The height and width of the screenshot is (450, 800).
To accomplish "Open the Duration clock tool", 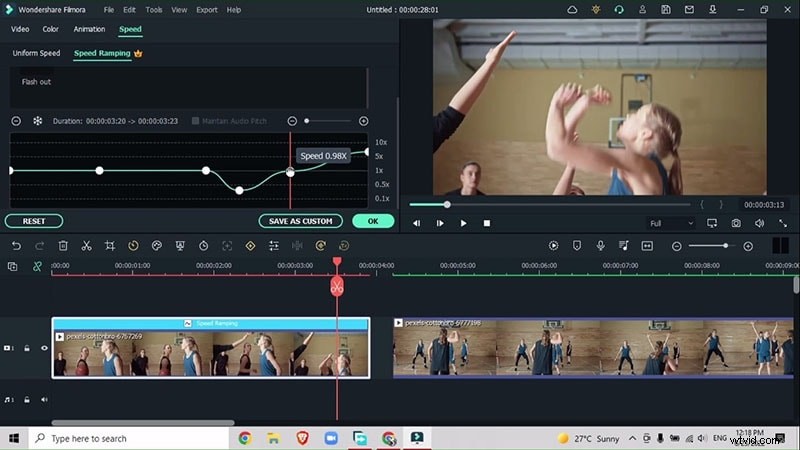I will (x=204, y=246).
